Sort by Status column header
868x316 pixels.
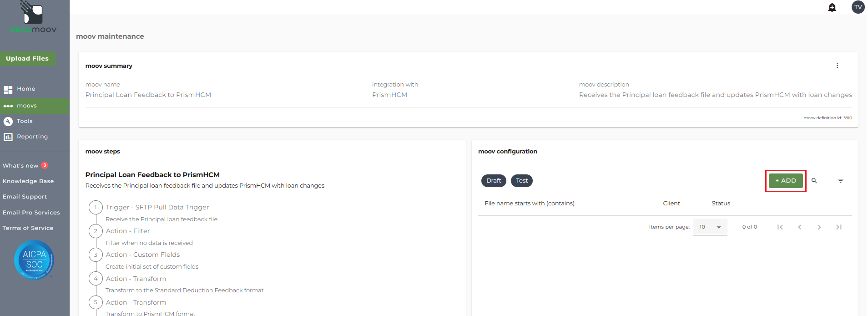pyautogui.click(x=721, y=204)
